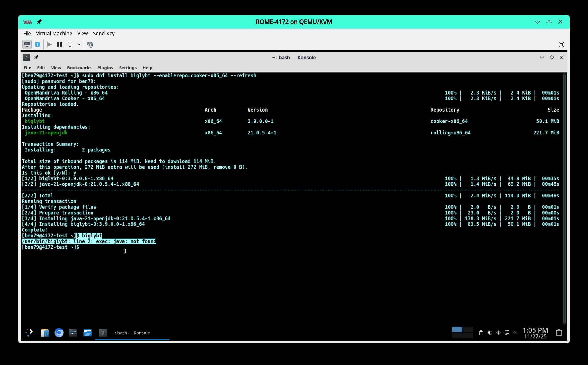Toggle the pin on the Konsole titlebar
The height and width of the screenshot is (365, 588).
[x=36, y=57]
